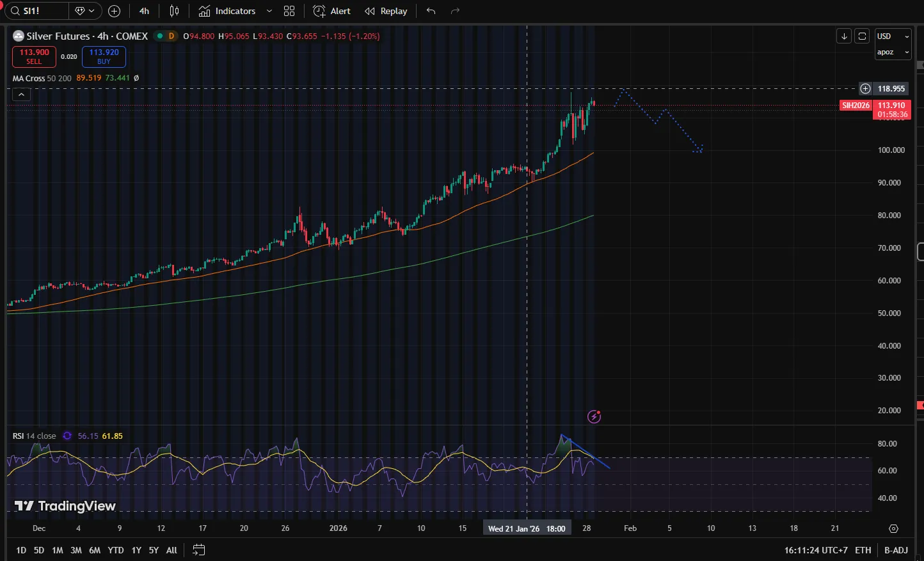Click the lightning bolt event icon
This screenshot has width=924, height=561.
594,417
